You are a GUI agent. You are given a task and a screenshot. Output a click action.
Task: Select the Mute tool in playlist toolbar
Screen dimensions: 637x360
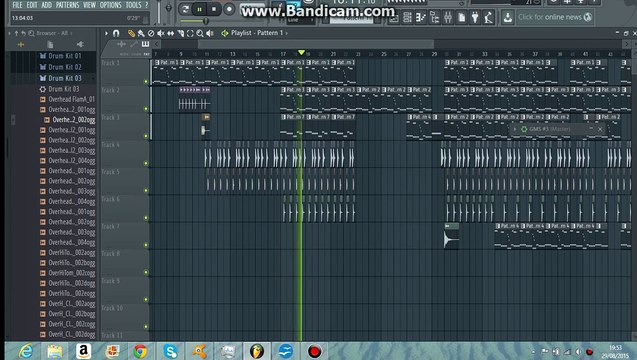click(x=161, y=33)
